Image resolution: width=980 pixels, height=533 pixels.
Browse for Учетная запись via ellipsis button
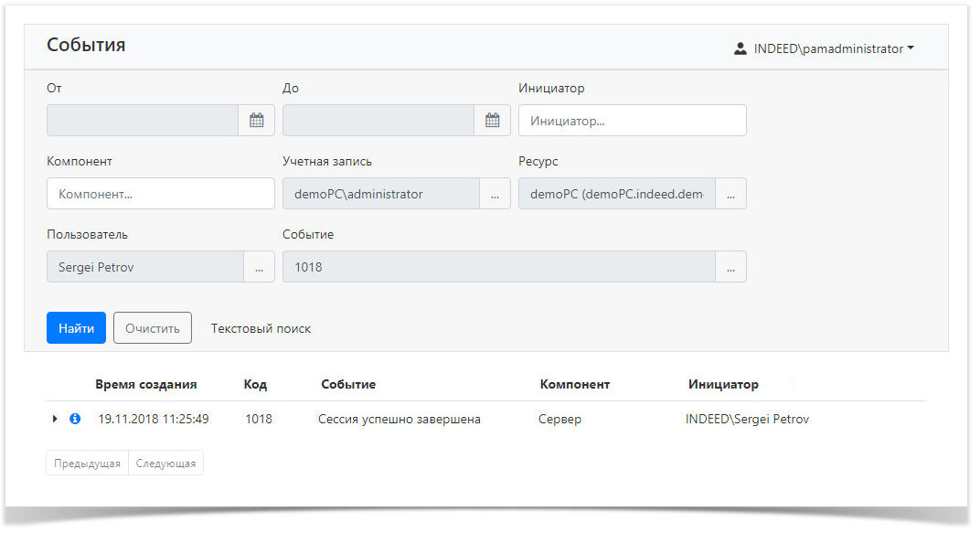495,194
